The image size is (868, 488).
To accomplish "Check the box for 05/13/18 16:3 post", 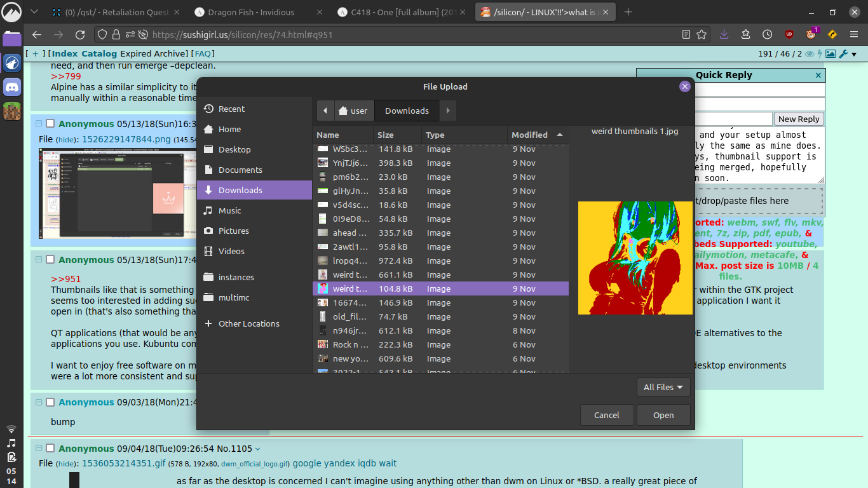I will coord(50,124).
